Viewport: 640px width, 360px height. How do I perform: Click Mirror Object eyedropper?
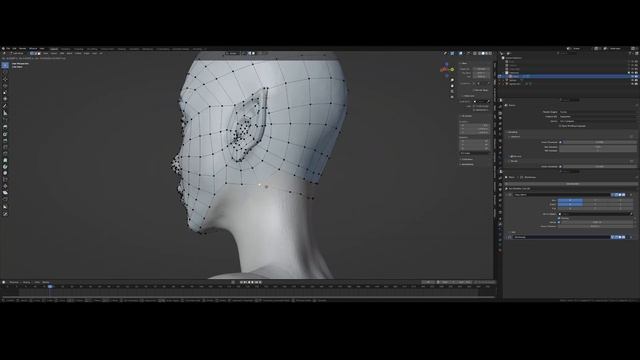coord(631,213)
